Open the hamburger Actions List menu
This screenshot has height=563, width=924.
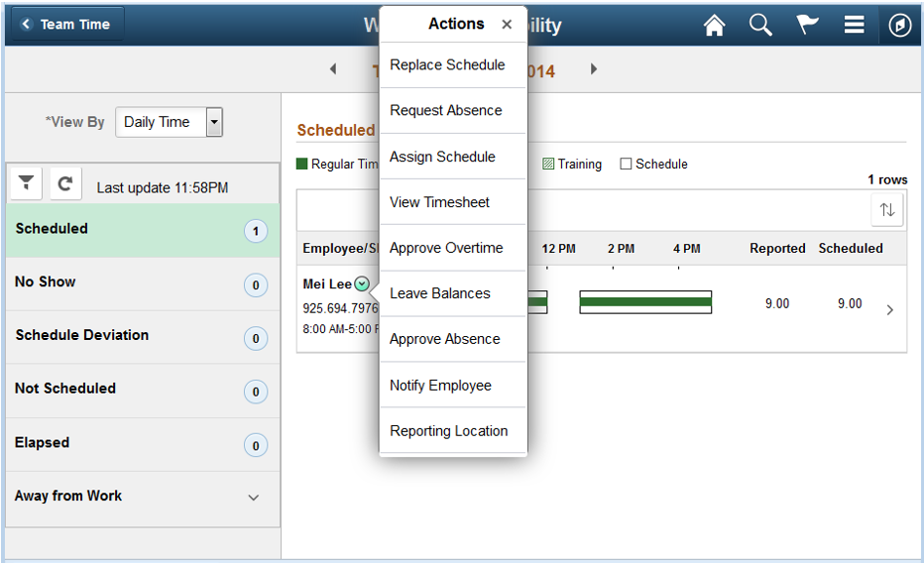point(854,25)
